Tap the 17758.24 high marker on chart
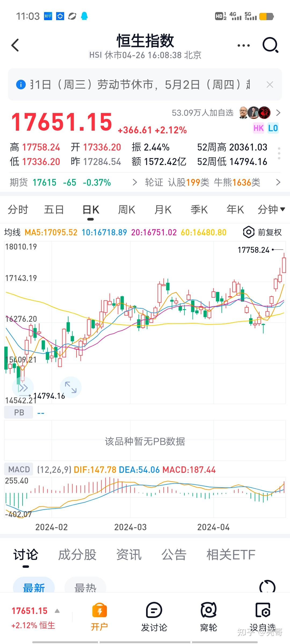Viewport: 290px width, 644px height. click(253, 250)
